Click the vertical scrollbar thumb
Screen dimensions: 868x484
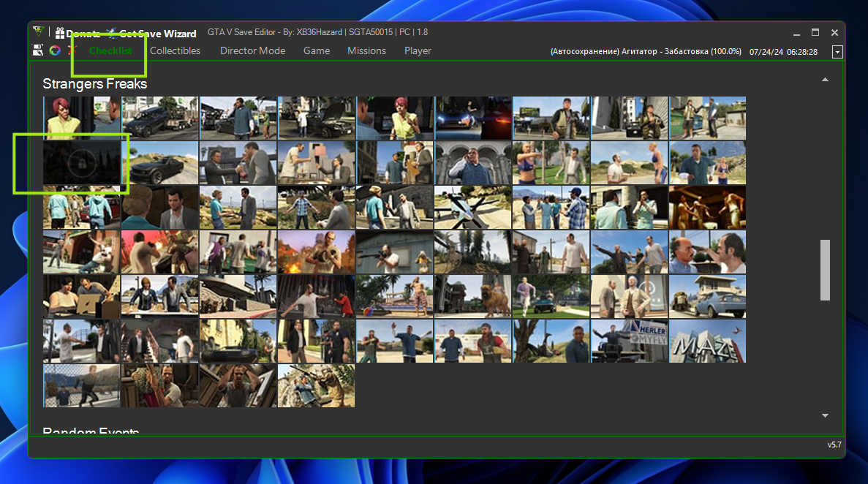825,270
